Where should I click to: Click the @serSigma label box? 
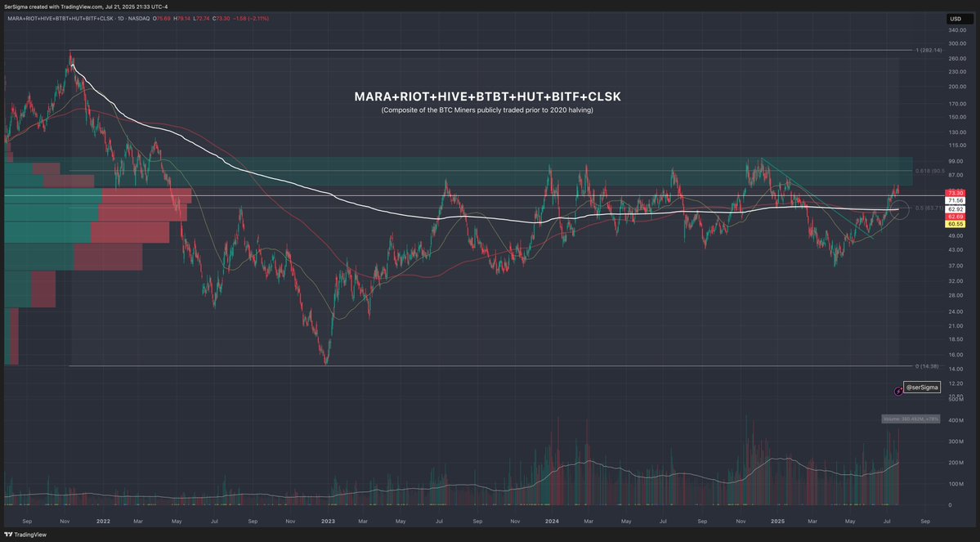922,387
